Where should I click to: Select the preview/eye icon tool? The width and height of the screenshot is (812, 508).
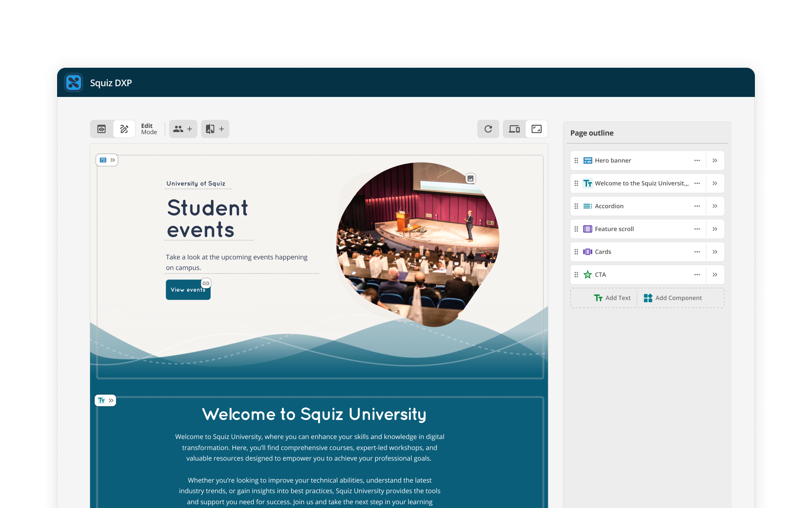(x=101, y=128)
